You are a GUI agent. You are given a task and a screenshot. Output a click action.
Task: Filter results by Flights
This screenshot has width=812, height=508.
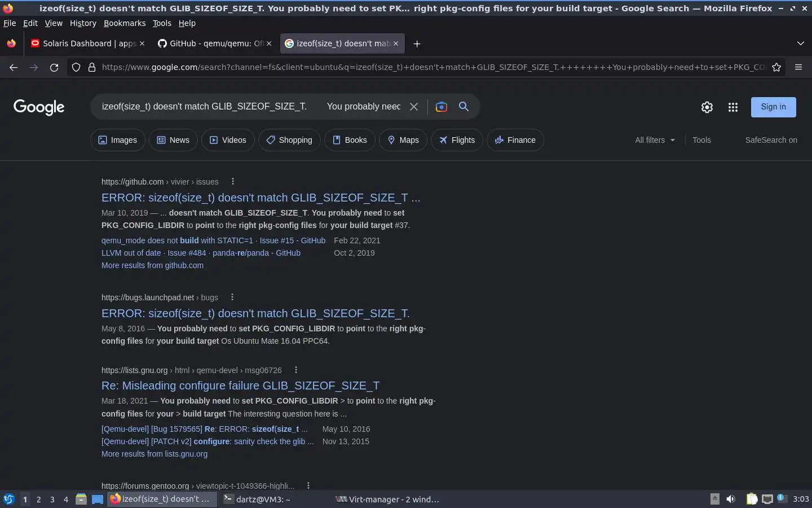pyautogui.click(x=457, y=140)
